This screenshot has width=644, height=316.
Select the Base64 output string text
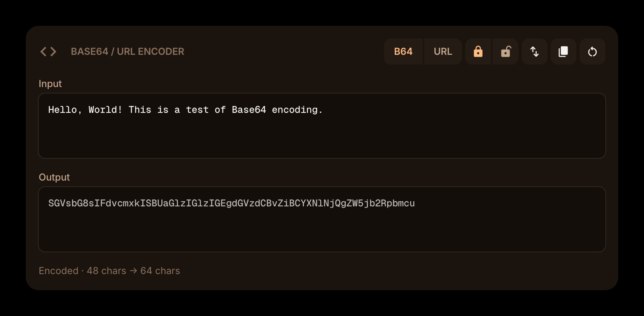(231, 204)
